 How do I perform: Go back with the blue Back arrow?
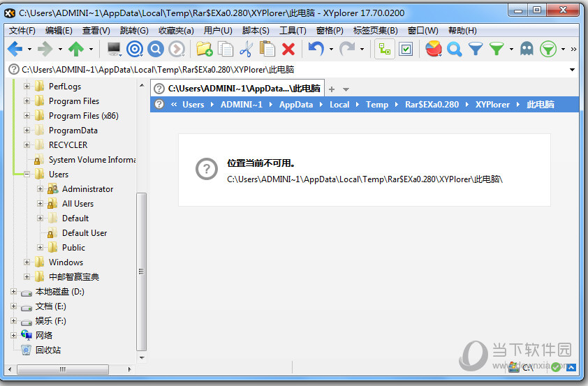15,49
